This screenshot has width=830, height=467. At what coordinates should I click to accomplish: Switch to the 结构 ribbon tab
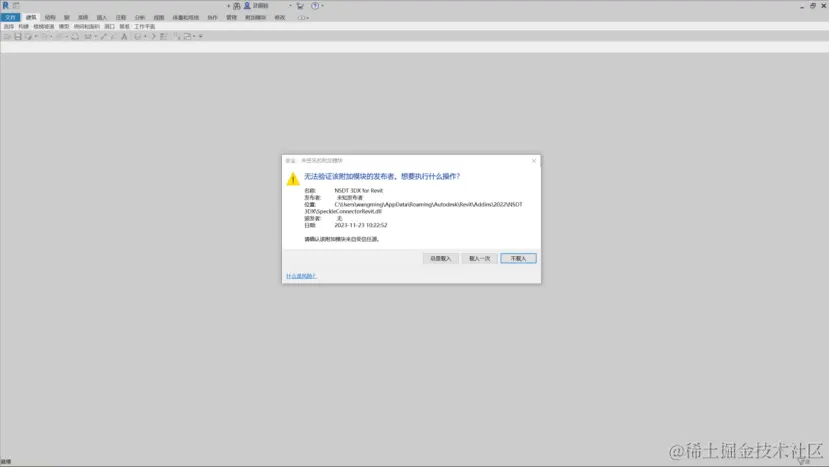(x=50, y=17)
